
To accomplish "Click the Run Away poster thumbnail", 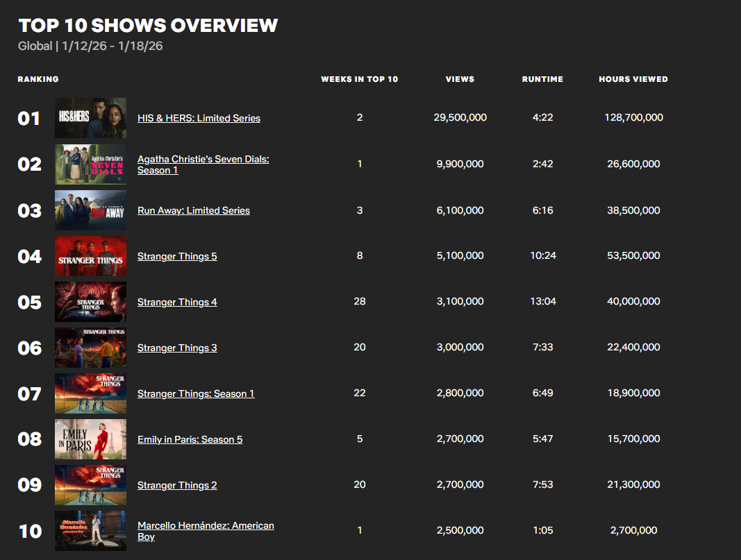I will [x=90, y=210].
